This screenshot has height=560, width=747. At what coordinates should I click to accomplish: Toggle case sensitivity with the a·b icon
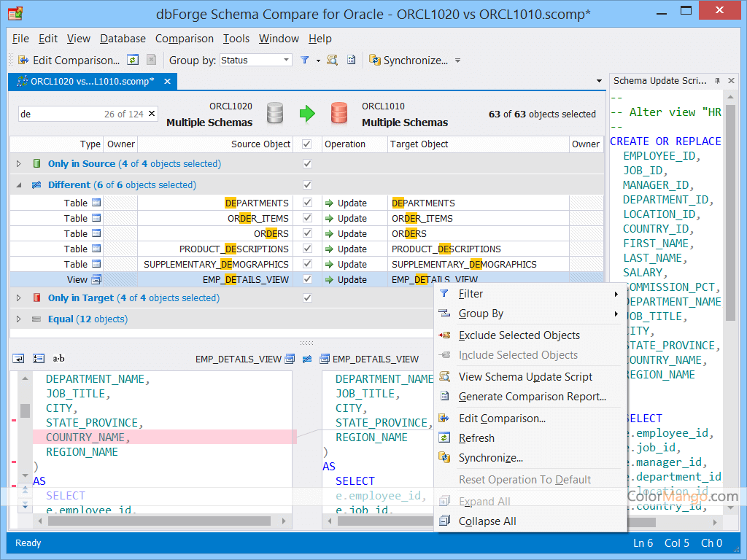(x=58, y=359)
